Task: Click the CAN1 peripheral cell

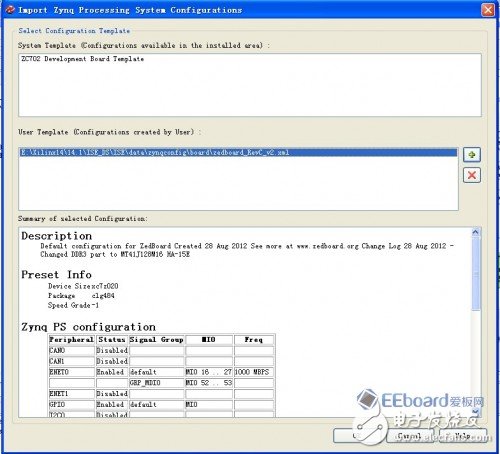Action: pos(72,361)
